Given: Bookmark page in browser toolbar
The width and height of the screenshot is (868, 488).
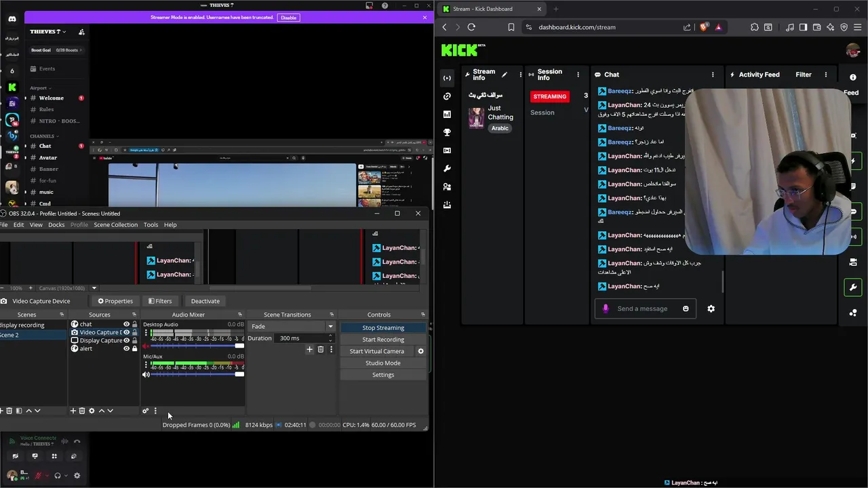Looking at the screenshot, I should 511,27.
